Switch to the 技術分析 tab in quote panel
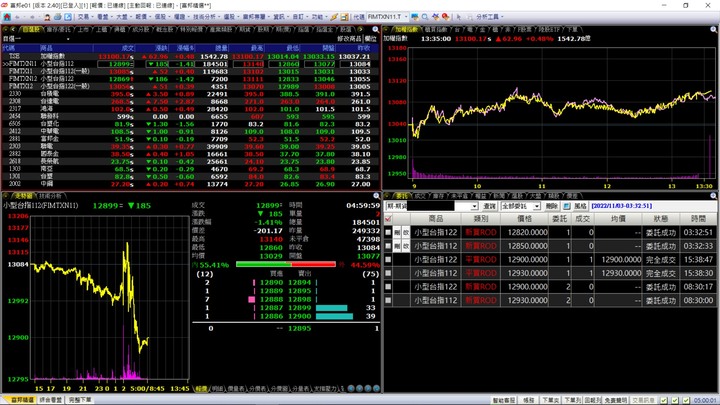 50,196
